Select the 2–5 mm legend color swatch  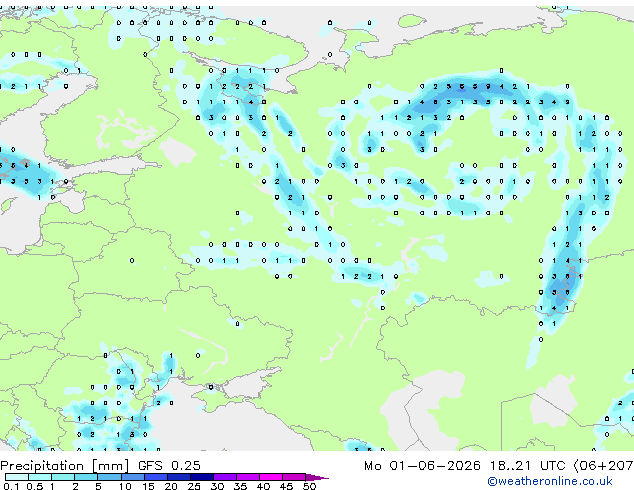(86, 477)
